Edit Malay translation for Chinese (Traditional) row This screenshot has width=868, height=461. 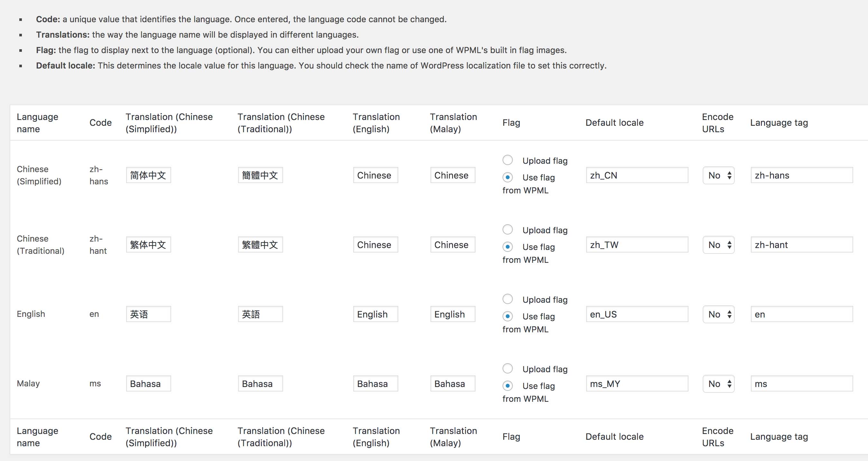453,244
